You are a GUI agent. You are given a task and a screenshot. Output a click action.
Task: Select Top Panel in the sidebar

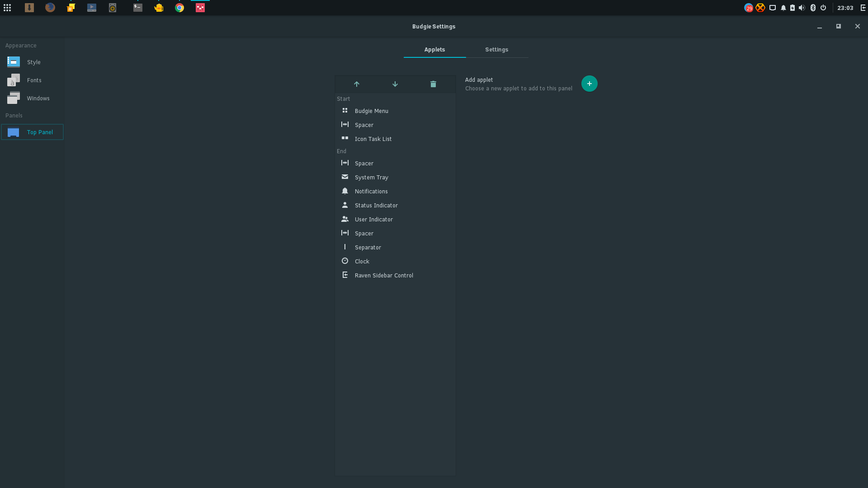point(32,132)
